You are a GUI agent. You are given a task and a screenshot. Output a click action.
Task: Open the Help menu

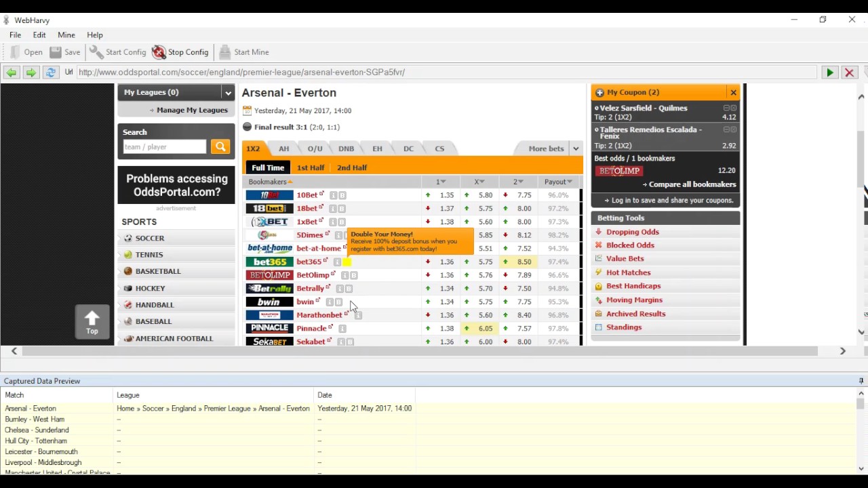(95, 35)
